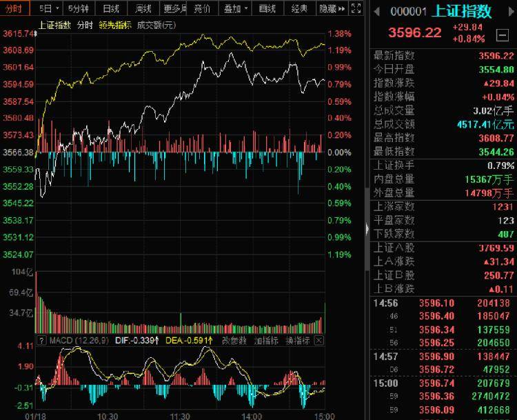Viewport: 517px width, 420px height.
Task: Switch to 周线 weekly chart tab
Action: [x=143, y=8]
